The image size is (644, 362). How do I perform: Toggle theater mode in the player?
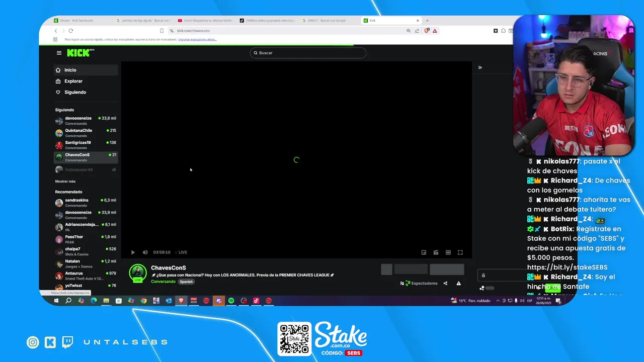pos(448,252)
